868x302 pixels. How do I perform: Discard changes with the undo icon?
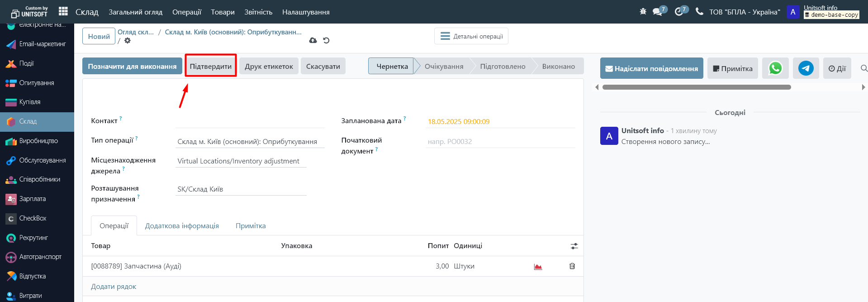pyautogui.click(x=326, y=40)
